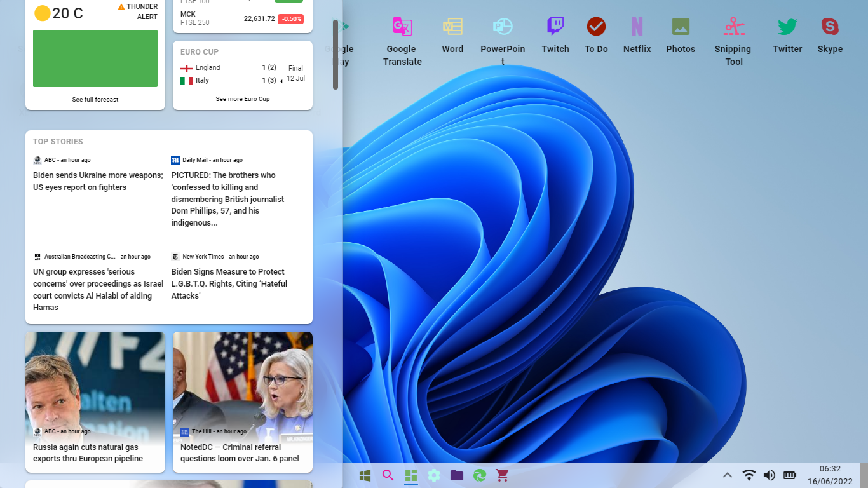Click the Italy score row
The height and width of the screenshot is (488, 868).
pyautogui.click(x=229, y=81)
